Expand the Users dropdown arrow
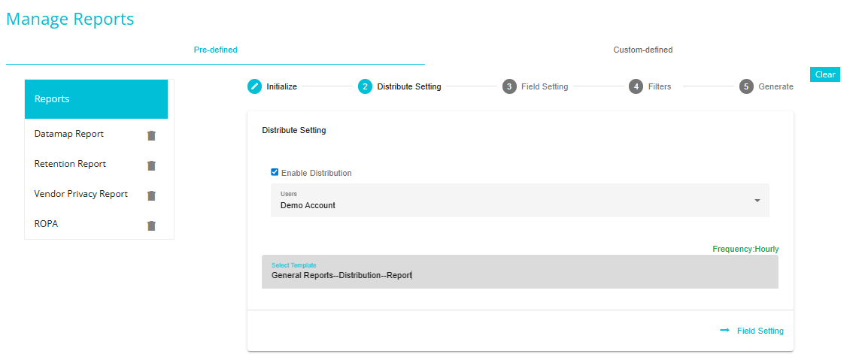 click(757, 200)
